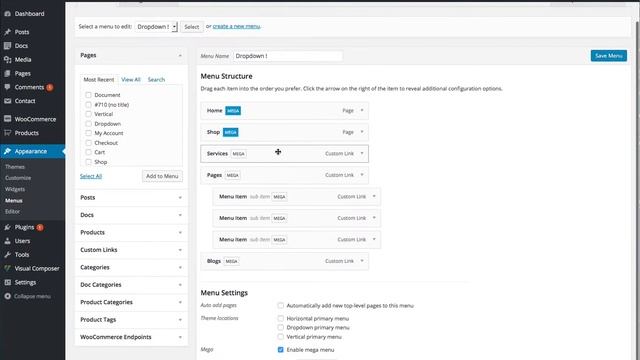
Task: Click the MEGA badge on Pages menu item
Action: 233,175
